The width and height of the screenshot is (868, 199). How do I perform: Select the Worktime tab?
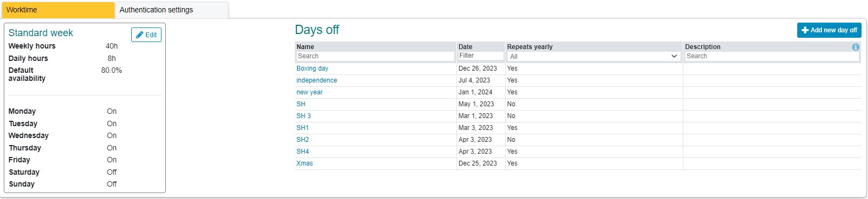click(58, 10)
